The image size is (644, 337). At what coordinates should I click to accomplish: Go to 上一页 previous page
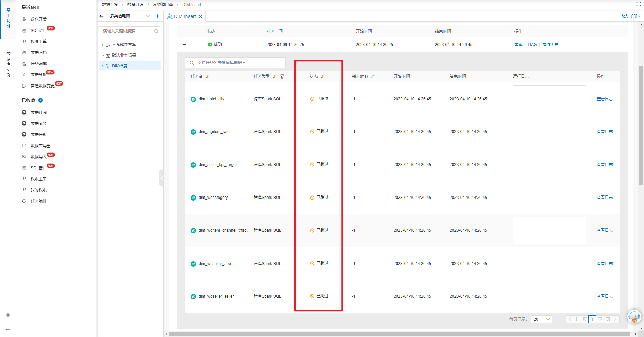[577, 319]
